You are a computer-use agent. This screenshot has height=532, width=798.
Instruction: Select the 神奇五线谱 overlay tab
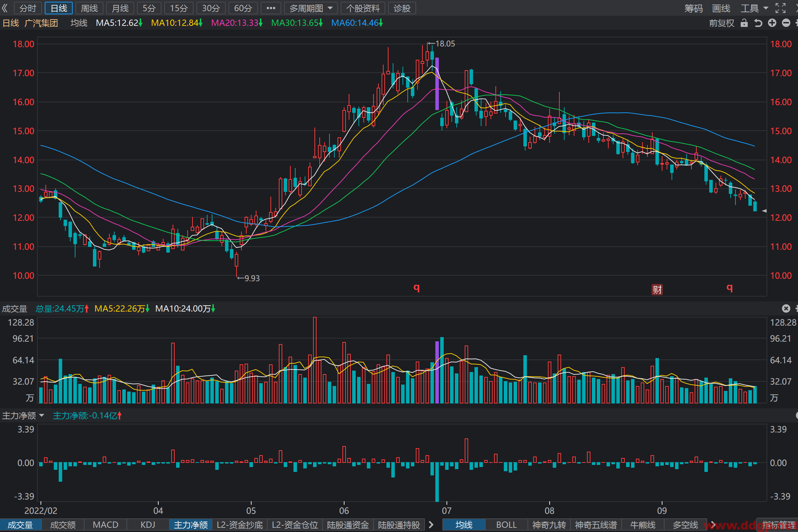point(596,525)
